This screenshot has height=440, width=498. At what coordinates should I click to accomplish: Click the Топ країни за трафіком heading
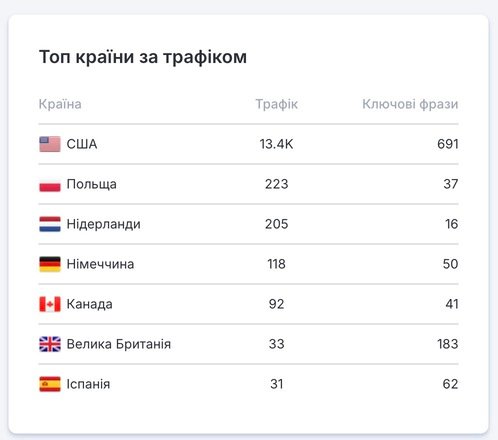pyautogui.click(x=143, y=57)
